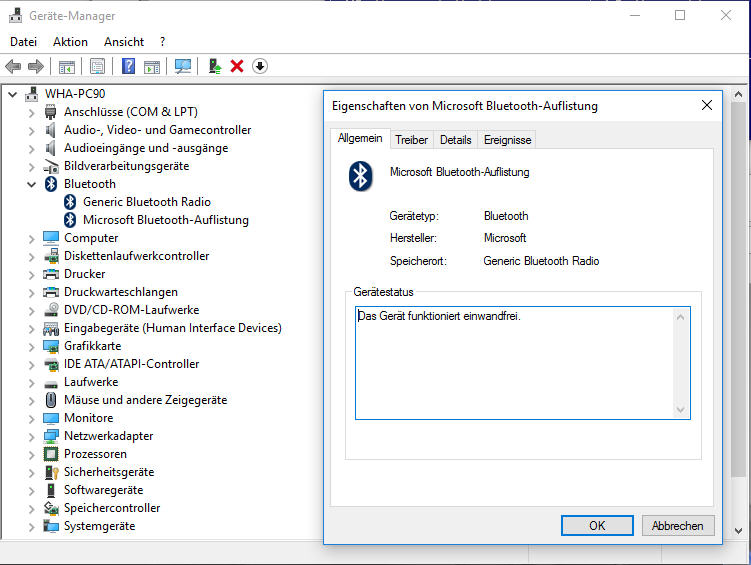Switch to the Ereignisse tab

[x=507, y=140]
